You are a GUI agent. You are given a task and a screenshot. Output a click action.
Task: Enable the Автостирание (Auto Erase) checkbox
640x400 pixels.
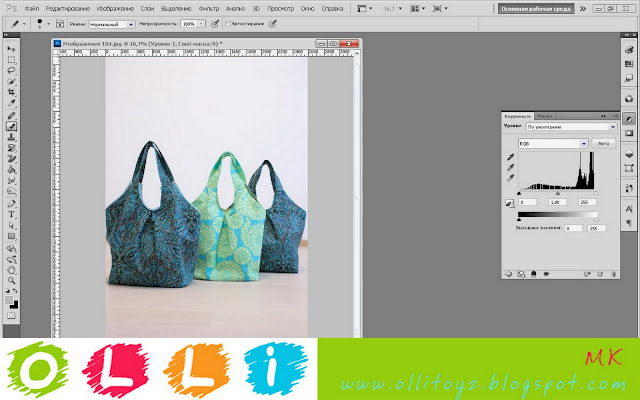[x=228, y=24]
